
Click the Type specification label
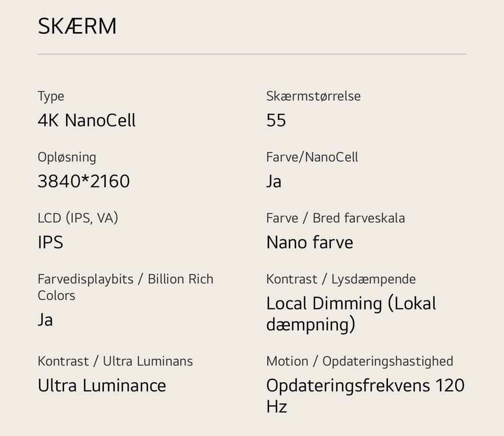click(x=51, y=96)
